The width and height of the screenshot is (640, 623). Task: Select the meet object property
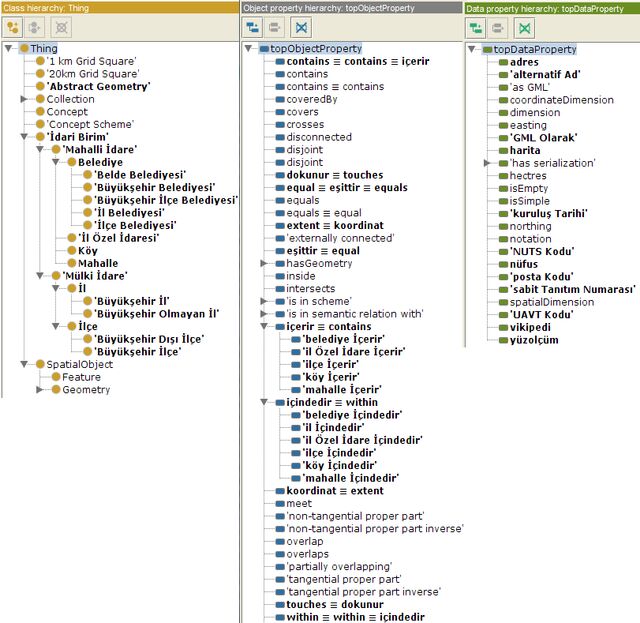(x=294, y=503)
